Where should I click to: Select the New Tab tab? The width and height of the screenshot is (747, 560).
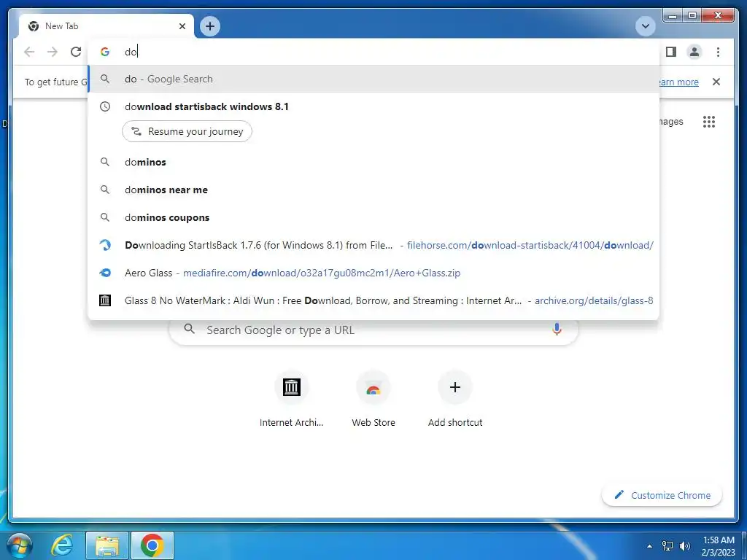pyautogui.click(x=107, y=26)
